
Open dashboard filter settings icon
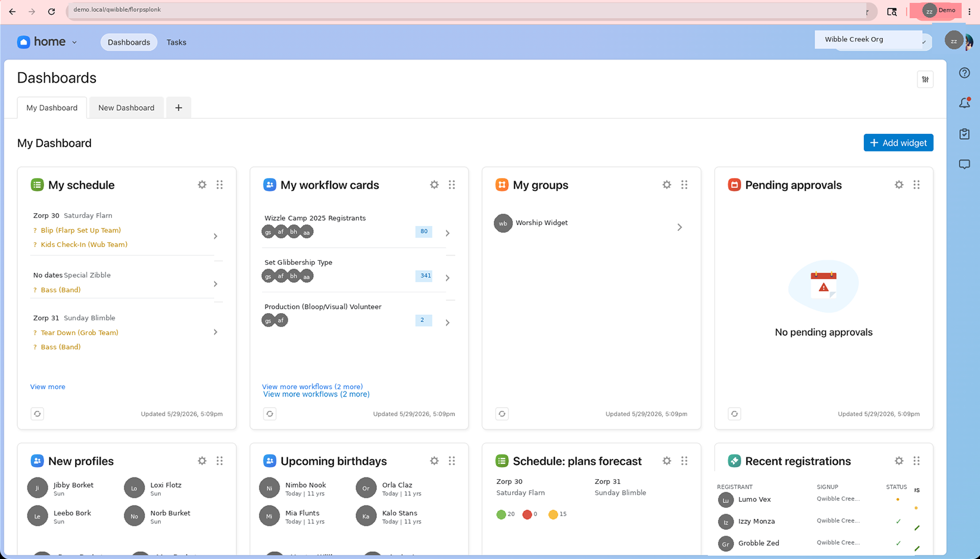[925, 79]
